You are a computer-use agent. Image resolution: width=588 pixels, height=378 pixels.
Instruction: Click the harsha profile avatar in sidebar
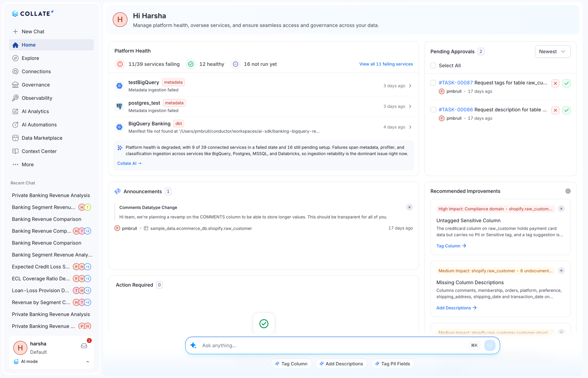(x=20, y=348)
